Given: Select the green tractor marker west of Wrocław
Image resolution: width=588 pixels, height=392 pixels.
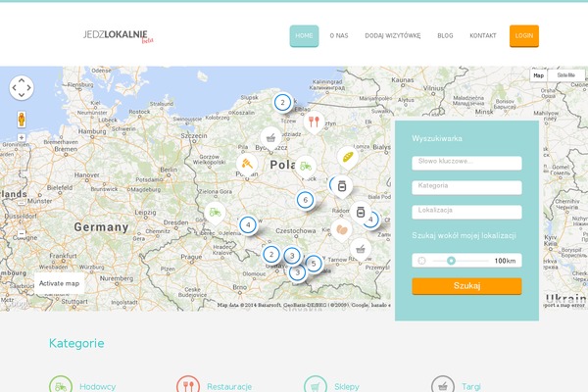Looking at the screenshot, I should (215, 214).
